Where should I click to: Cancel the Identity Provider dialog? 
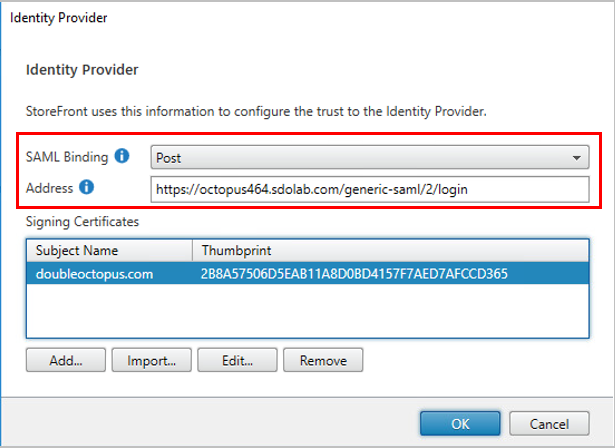[549, 423]
